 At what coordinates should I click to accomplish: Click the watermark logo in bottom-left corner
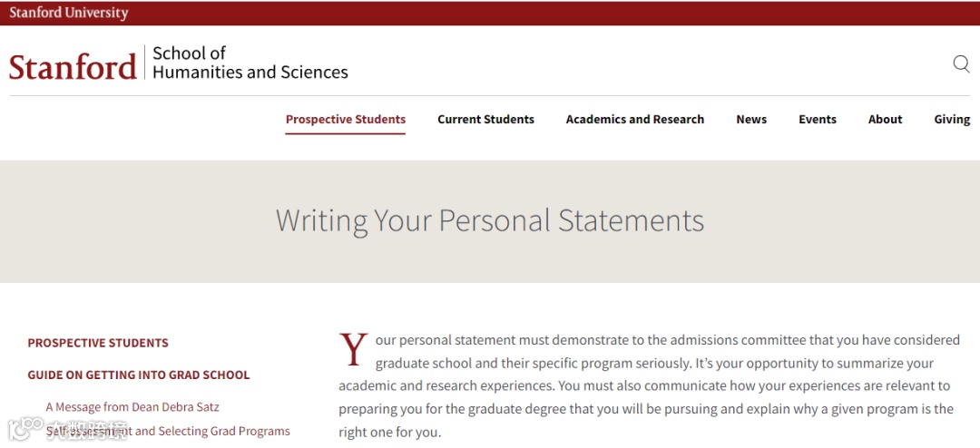click(20, 429)
